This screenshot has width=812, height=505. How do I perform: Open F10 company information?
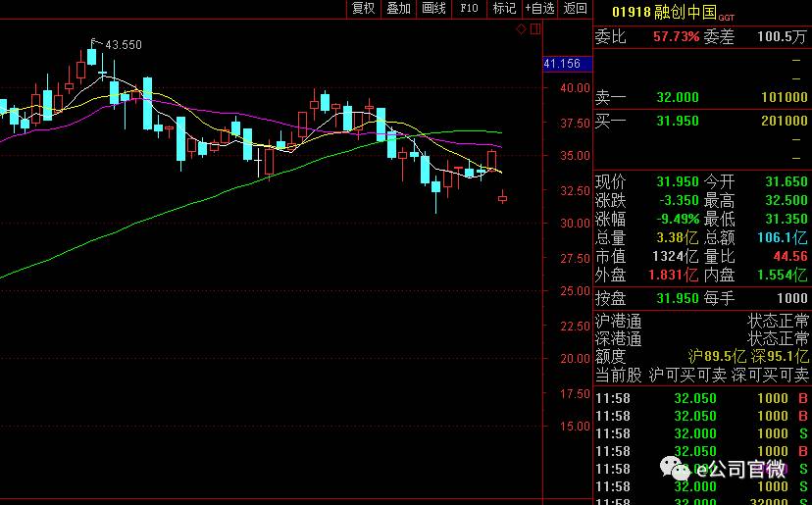469,8
